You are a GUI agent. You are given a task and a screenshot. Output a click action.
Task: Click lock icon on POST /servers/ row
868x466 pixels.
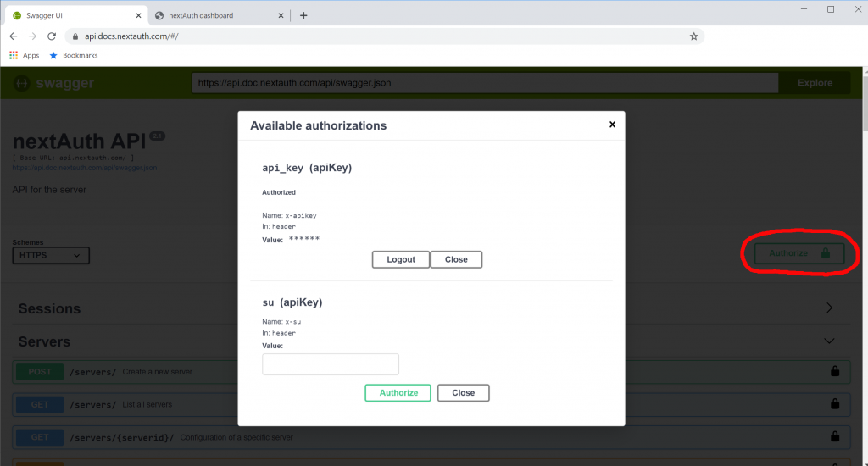click(x=835, y=371)
